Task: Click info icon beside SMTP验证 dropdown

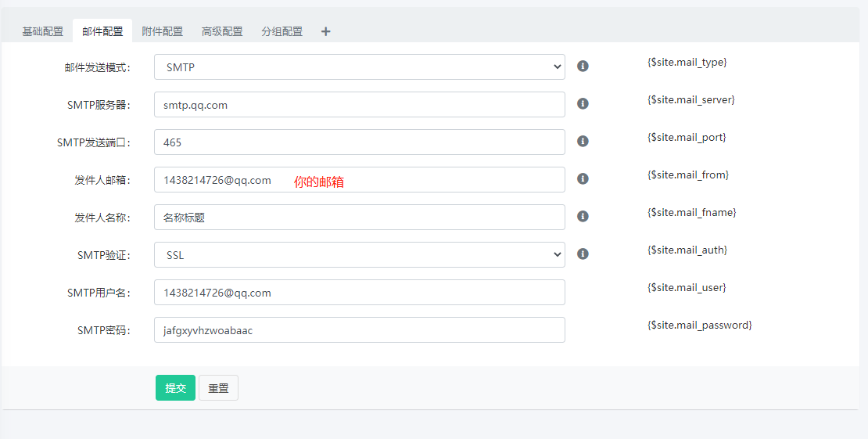Action: click(583, 254)
